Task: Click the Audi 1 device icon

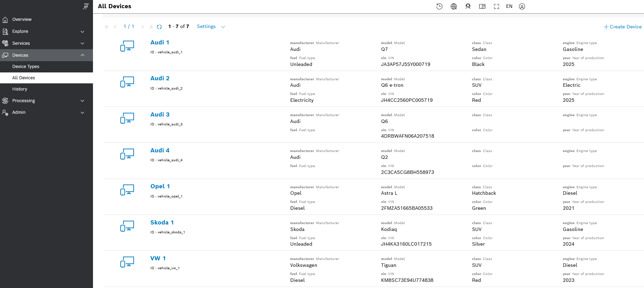Action: coord(127,46)
